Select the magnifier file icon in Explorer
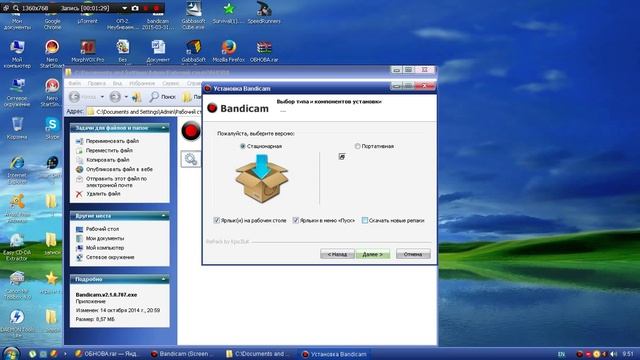Screen dimensions: 640x360 191,159
